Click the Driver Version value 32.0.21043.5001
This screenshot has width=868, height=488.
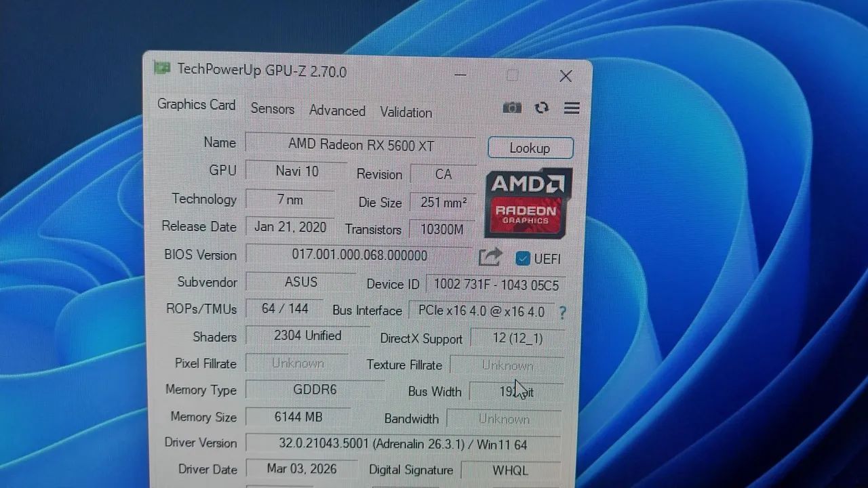(x=403, y=445)
